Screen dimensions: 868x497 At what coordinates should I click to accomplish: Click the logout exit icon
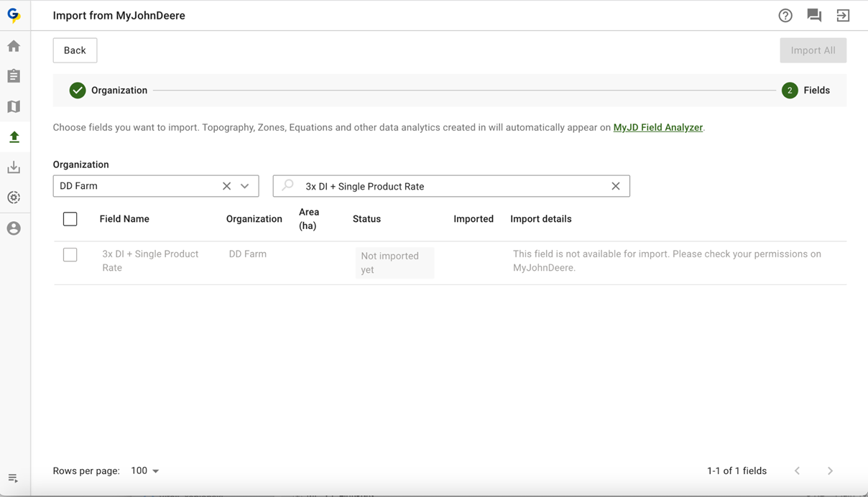[843, 16]
